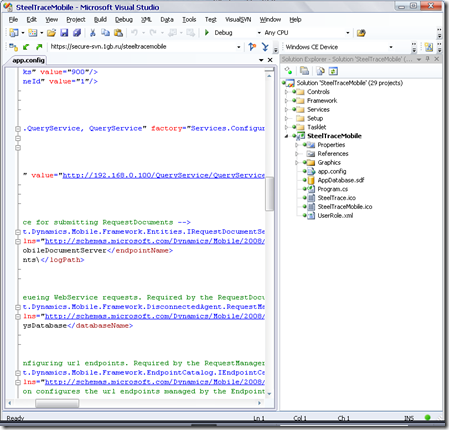Viewport: 449px width, 430px height.
Task: Open the Windows CE Device dropdown
Action: point(391,47)
